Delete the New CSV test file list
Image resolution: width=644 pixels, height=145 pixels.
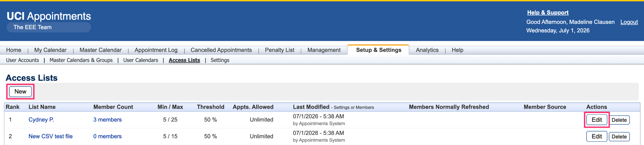click(x=619, y=137)
